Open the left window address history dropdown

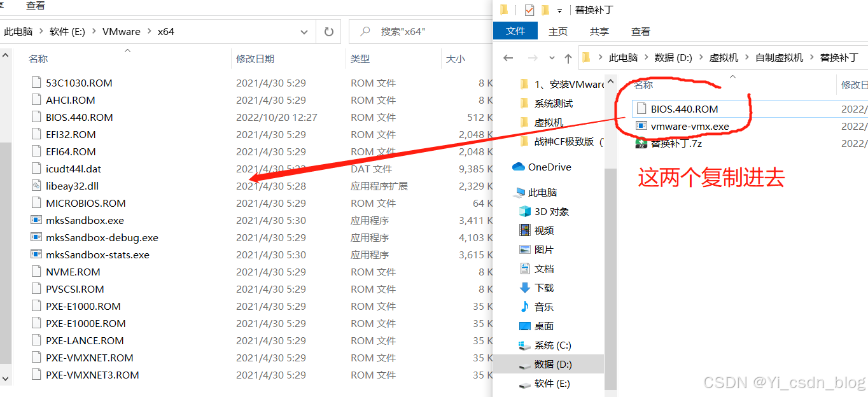click(305, 31)
